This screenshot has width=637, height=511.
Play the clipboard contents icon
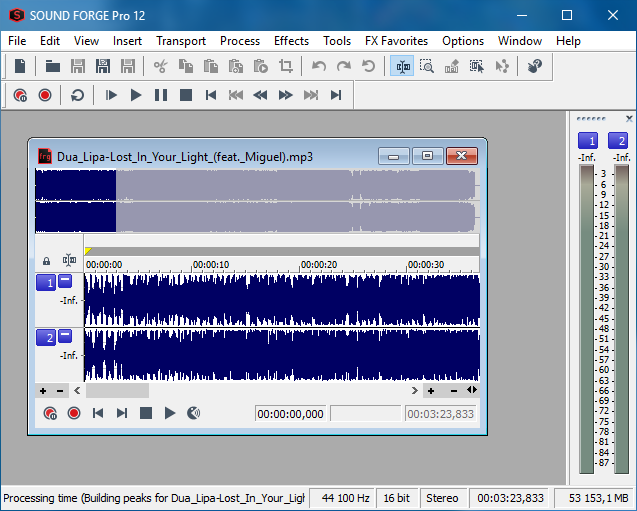[x=260, y=66]
